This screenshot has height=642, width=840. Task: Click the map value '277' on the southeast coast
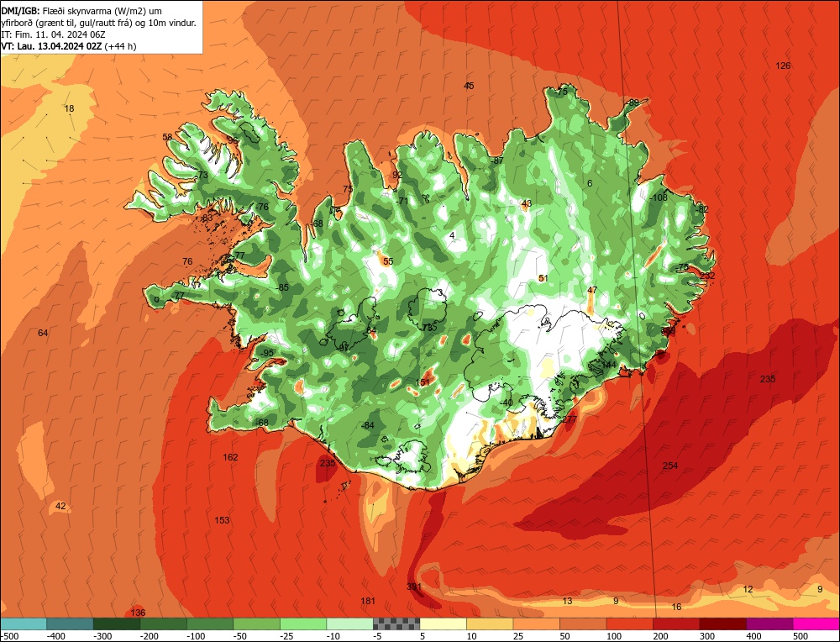(x=570, y=419)
